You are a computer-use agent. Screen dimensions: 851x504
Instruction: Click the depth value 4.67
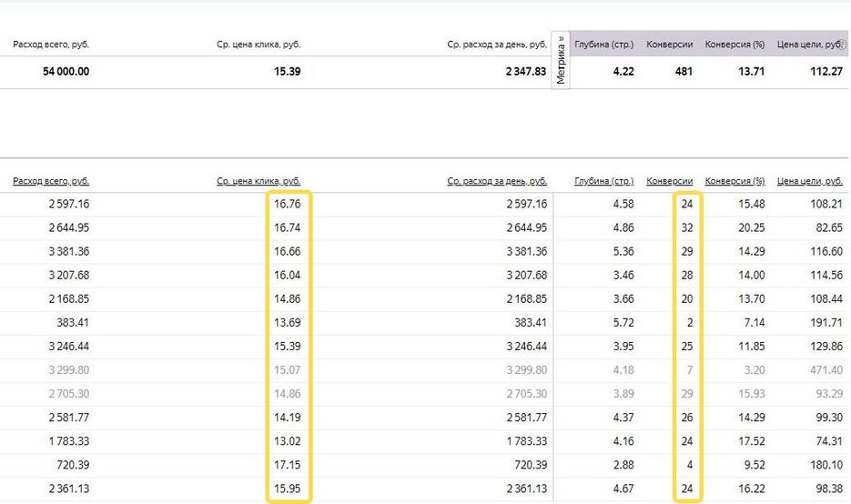623,489
